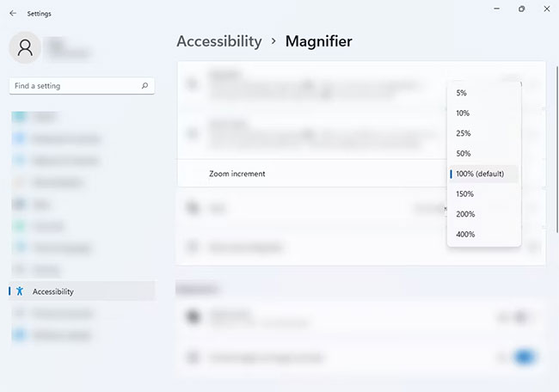559x392 pixels.
Task: Select 200% zoom increment
Action: click(464, 214)
